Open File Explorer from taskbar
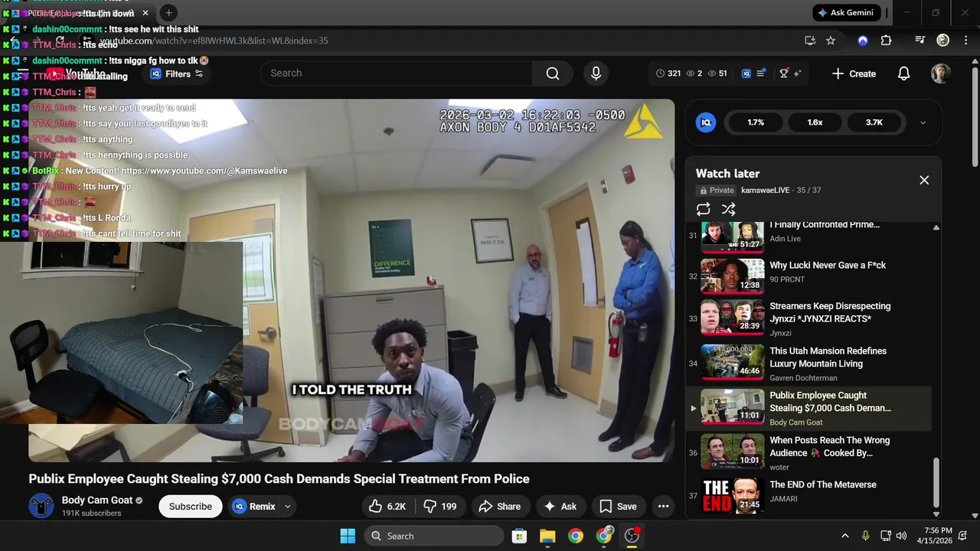 547,536
